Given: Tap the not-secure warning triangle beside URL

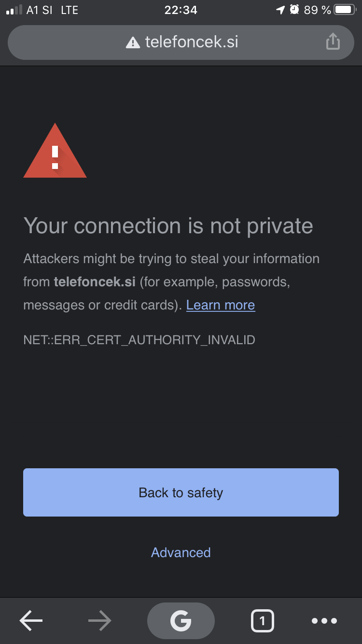Looking at the screenshot, I should pyautogui.click(x=132, y=43).
